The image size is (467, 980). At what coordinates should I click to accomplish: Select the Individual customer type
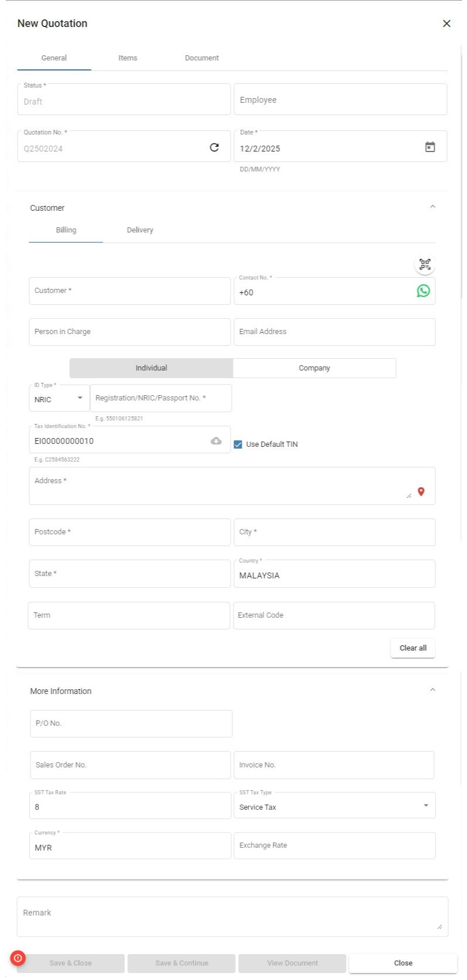[x=151, y=368]
